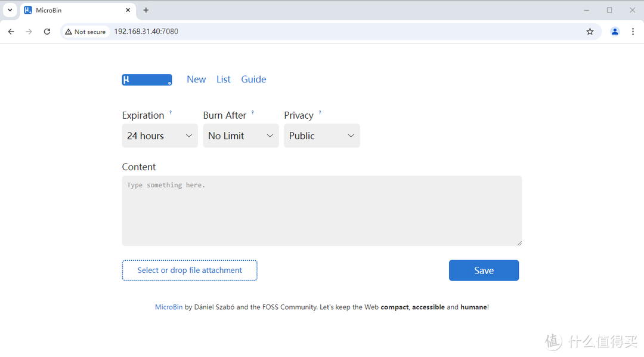The width and height of the screenshot is (644, 357).
Task: Open the Guide navigation link
Action: pyautogui.click(x=253, y=79)
